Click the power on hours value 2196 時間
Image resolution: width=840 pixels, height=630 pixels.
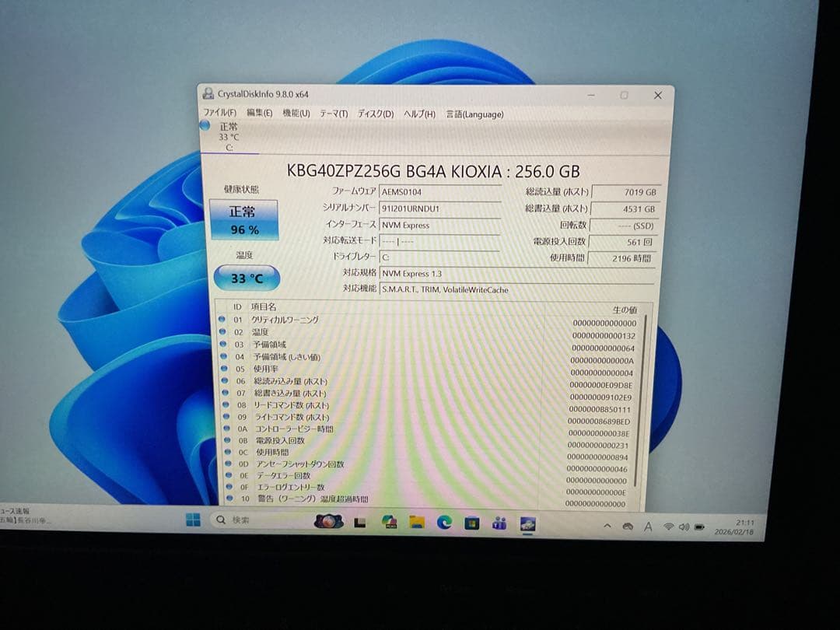(x=621, y=258)
